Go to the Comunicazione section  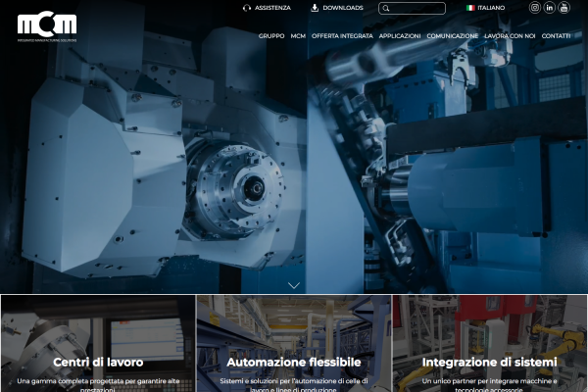tap(453, 36)
